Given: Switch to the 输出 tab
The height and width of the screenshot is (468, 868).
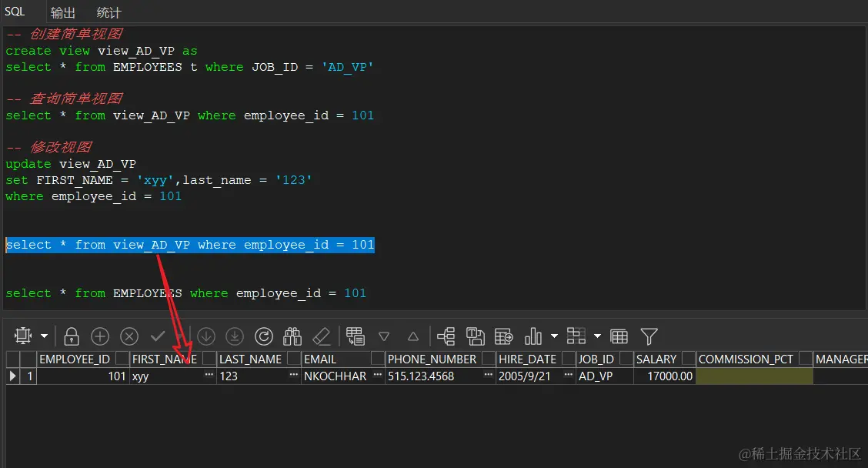Looking at the screenshot, I should click(62, 12).
